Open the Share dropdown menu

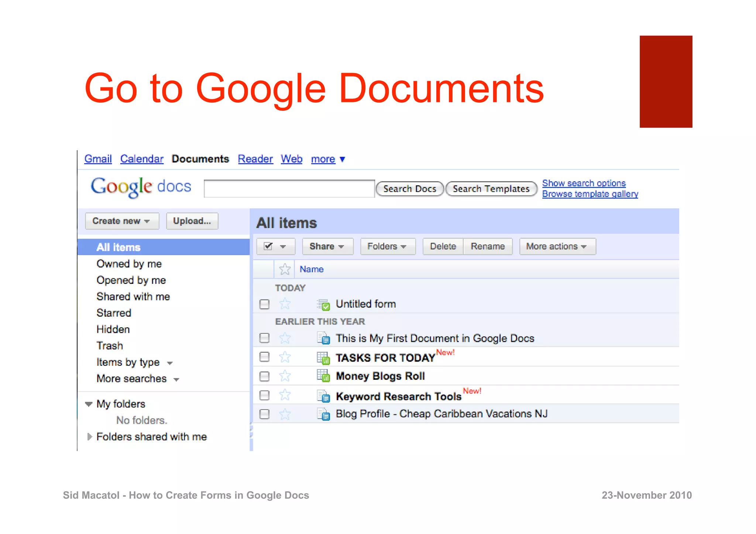pyautogui.click(x=327, y=246)
